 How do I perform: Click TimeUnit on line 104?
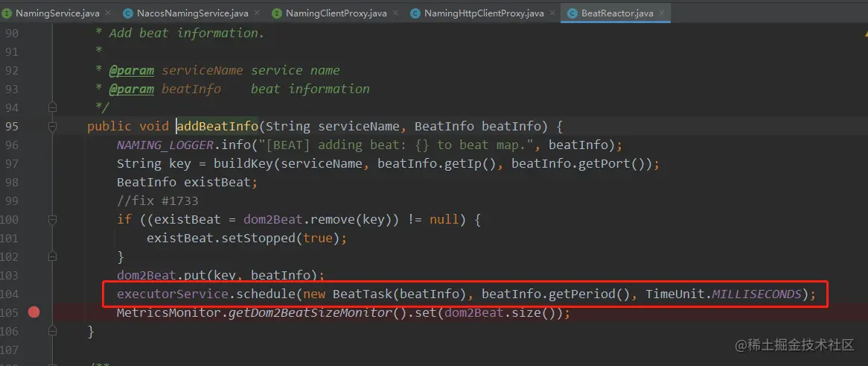[674, 294]
